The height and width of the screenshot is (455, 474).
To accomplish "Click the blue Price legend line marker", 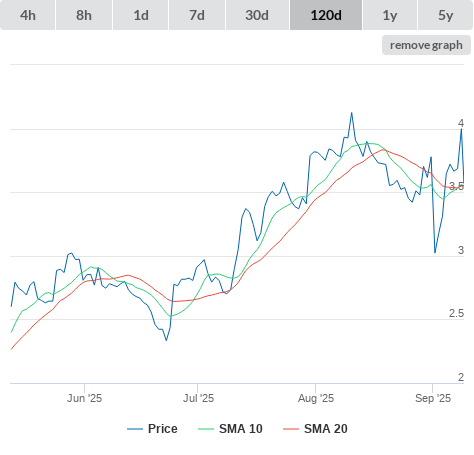I will click(135, 429).
